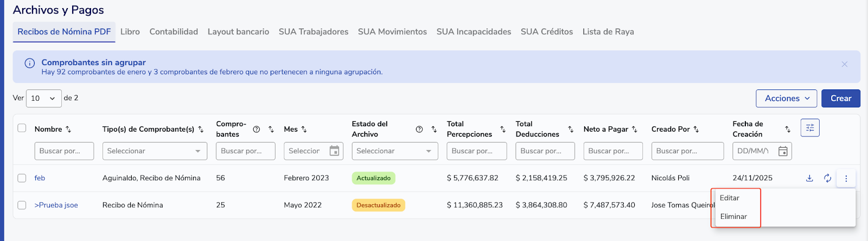Select Eliminar from the context menu
This screenshot has width=868, height=241.
click(733, 217)
